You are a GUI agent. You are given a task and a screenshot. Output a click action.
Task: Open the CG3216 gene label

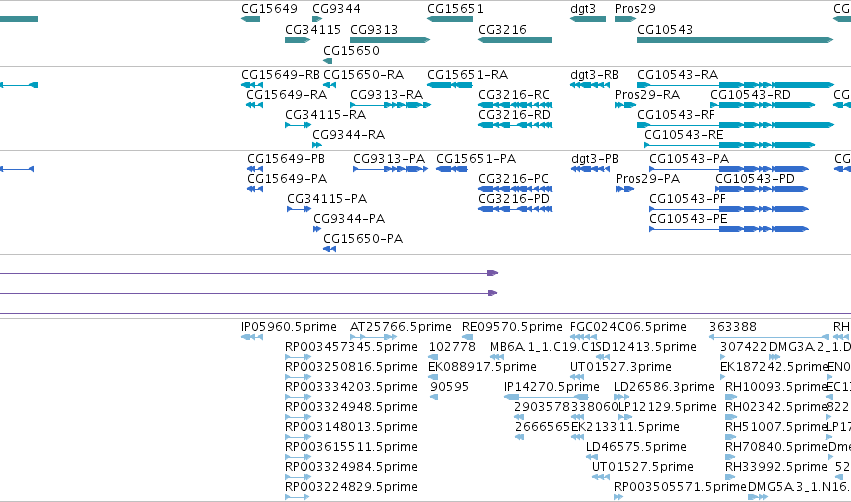pyautogui.click(x=502, y=29)
